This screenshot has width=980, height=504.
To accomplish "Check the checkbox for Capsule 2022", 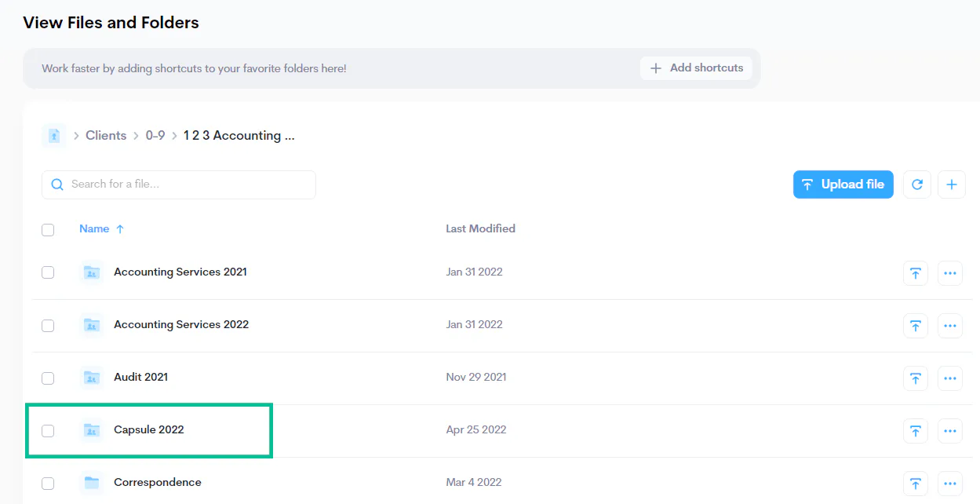I will [48, 430].
